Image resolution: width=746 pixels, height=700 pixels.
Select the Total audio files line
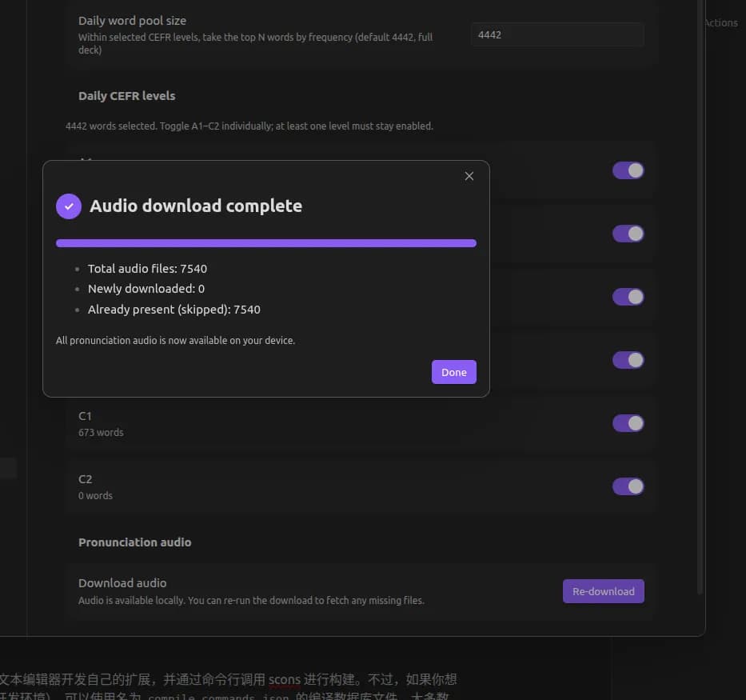147,269
